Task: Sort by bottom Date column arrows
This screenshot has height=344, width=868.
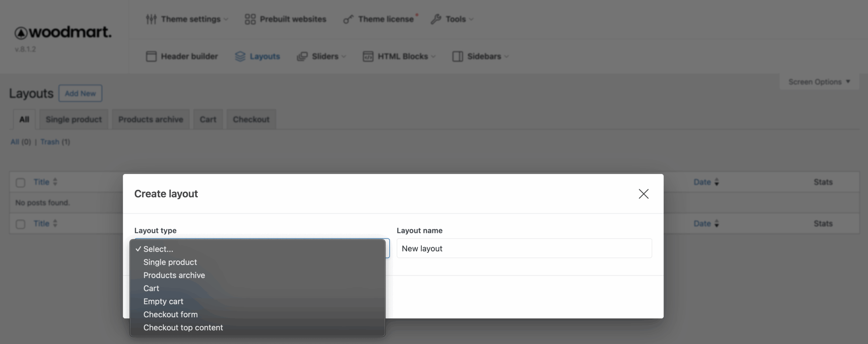Action: point(716,223)
